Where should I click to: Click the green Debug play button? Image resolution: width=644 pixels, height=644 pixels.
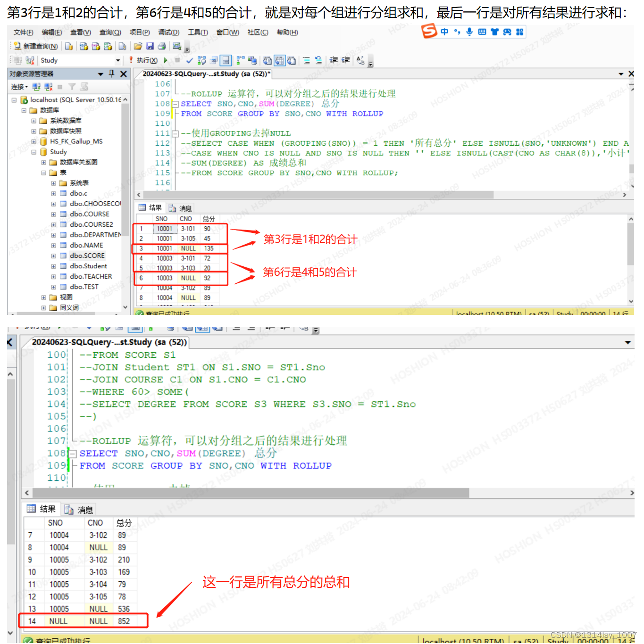pyautogui.click(x=166, y=60)
